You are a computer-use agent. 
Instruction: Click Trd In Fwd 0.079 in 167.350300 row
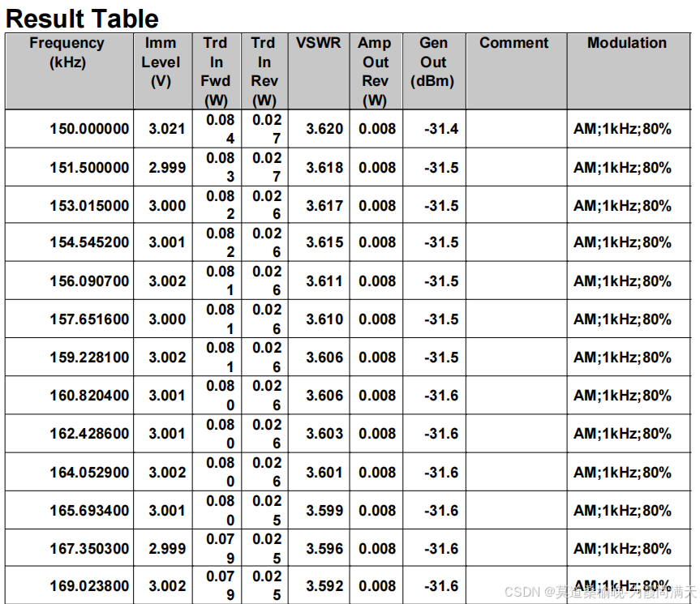(220, 548)
